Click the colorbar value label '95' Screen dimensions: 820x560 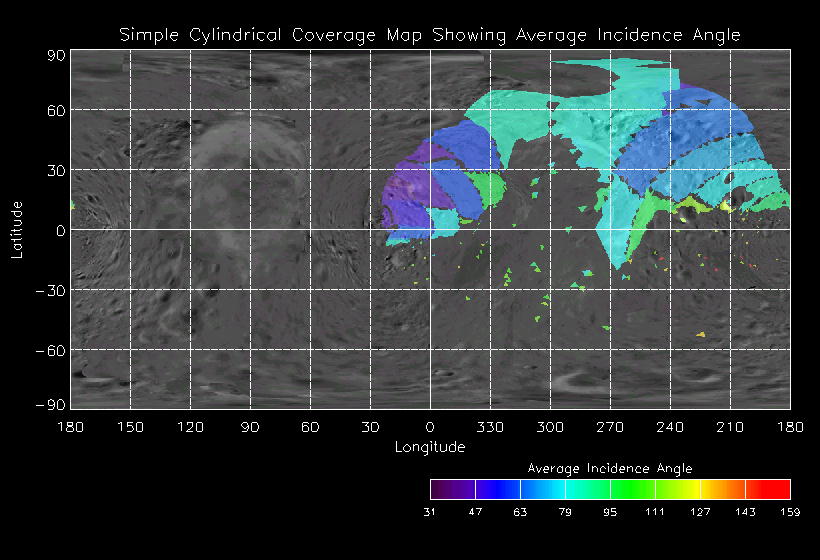pyautogui.click(x=610, y=512)
